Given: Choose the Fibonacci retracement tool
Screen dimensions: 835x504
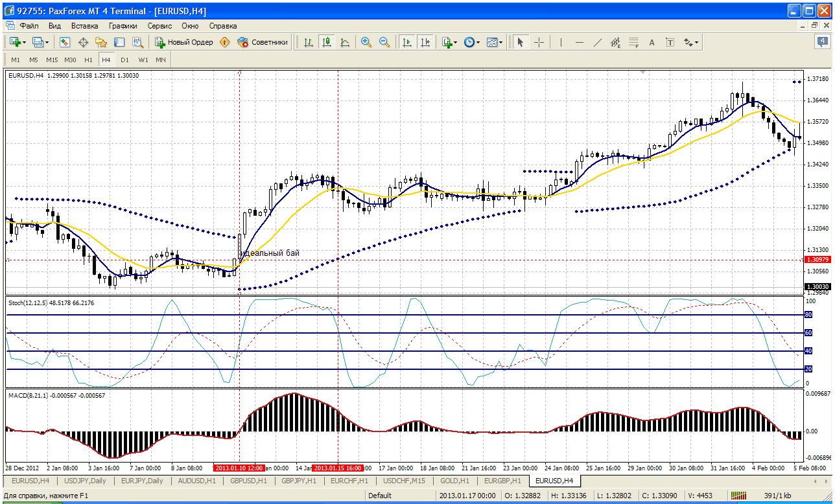Looking at the screenshot, I should click(x=634, y=42).
